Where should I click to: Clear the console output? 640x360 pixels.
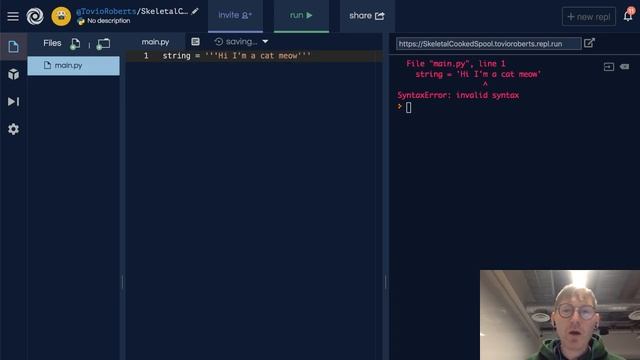tap(624, 67)
